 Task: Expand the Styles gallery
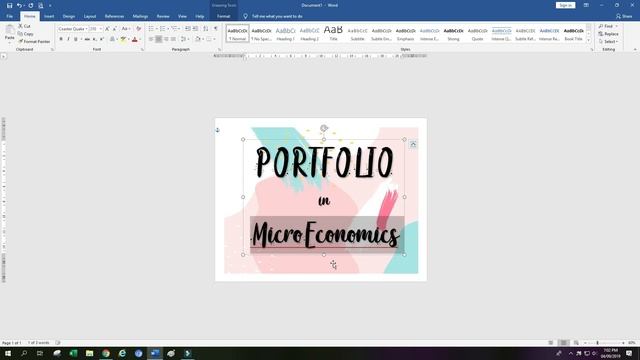[589, 41]
